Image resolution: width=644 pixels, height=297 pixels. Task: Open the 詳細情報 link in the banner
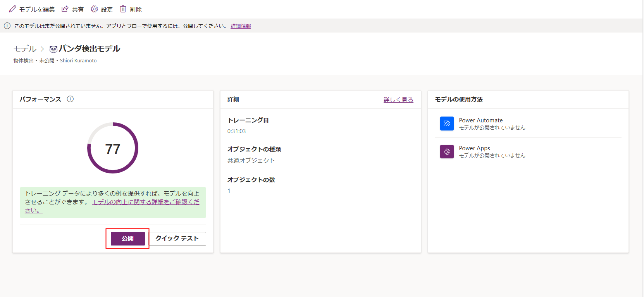[x=241, y=26]
